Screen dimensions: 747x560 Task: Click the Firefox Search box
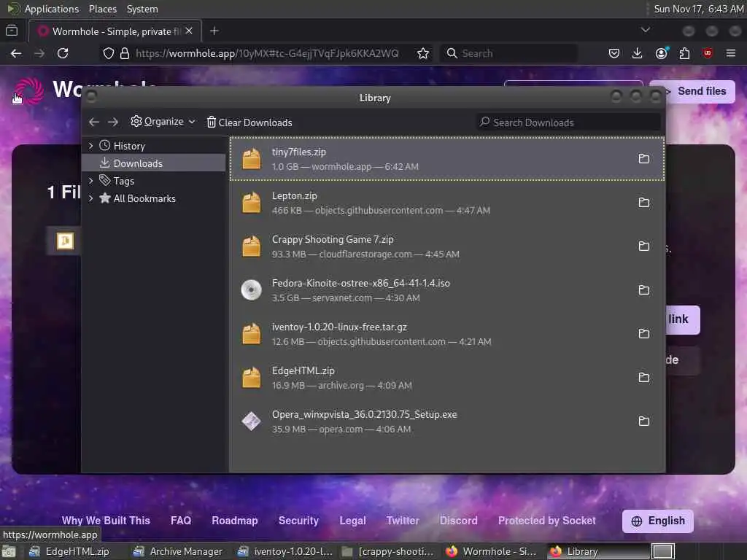tap(508, 53)
